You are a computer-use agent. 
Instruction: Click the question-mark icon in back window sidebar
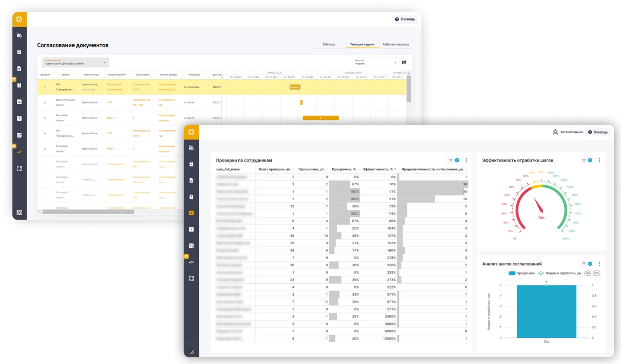[x=19, y=119]
